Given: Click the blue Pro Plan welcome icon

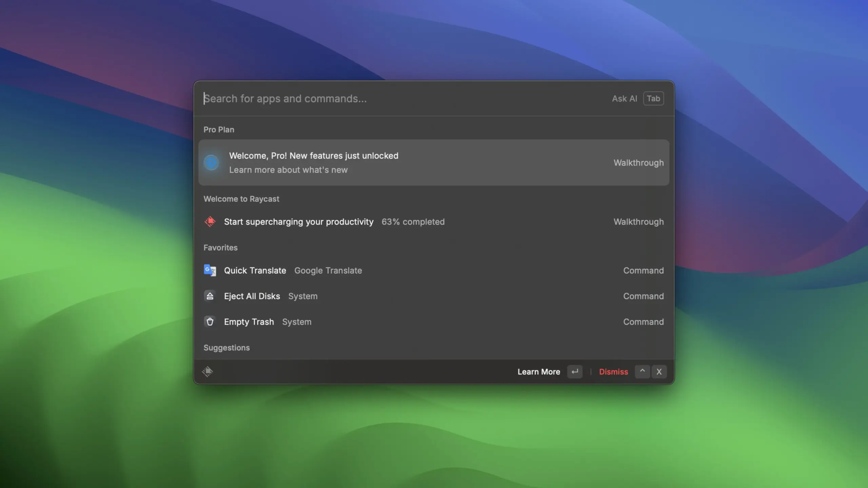Looking at the screenshot, I should pos(211,163).
